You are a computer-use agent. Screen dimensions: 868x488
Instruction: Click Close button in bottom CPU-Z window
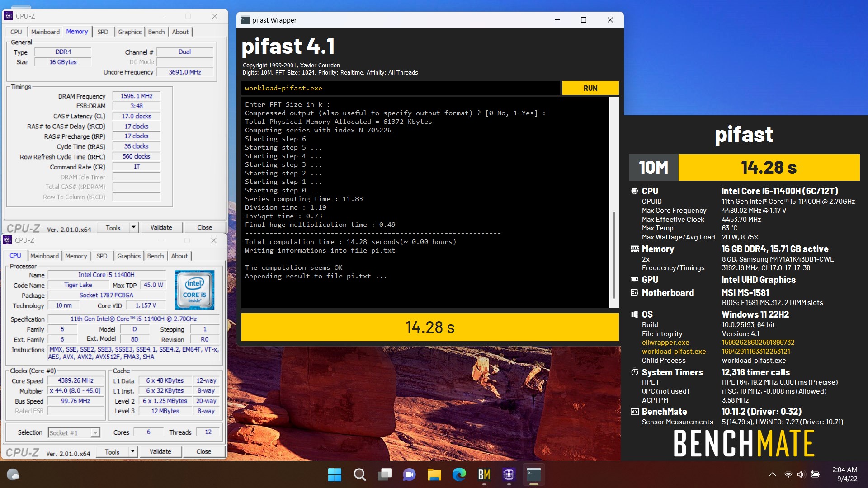click(x=203, y=452)
